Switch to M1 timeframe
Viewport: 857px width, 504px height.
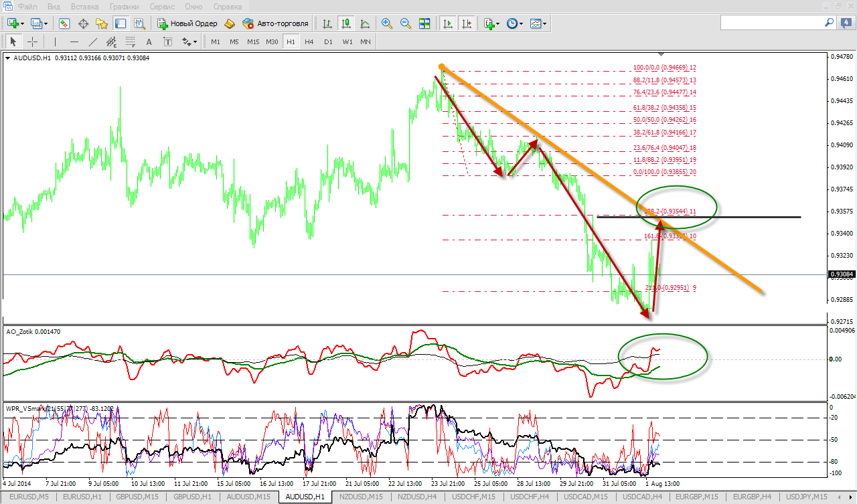coord(216,41)
